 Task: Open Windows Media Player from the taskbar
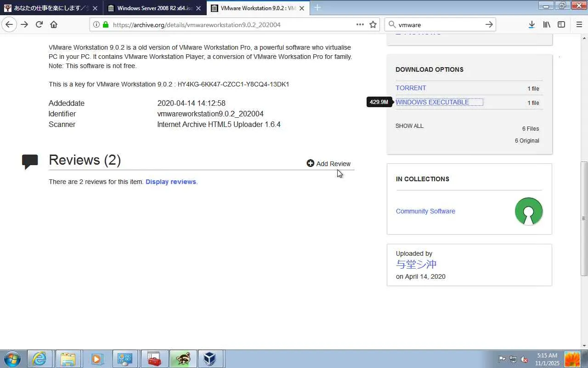[x=96, y=359]
